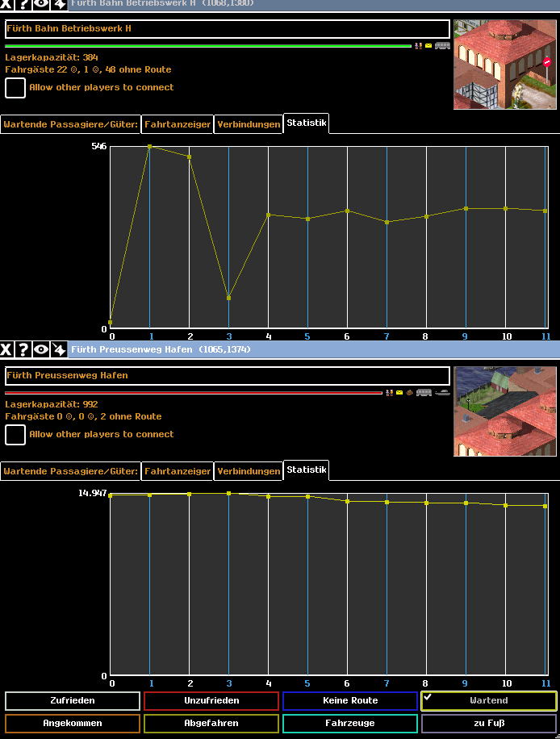This screenshot has height=739, width=560.
Task: Enable 'Allow other players to connect' for Betriebswerk
Action: 15,88
